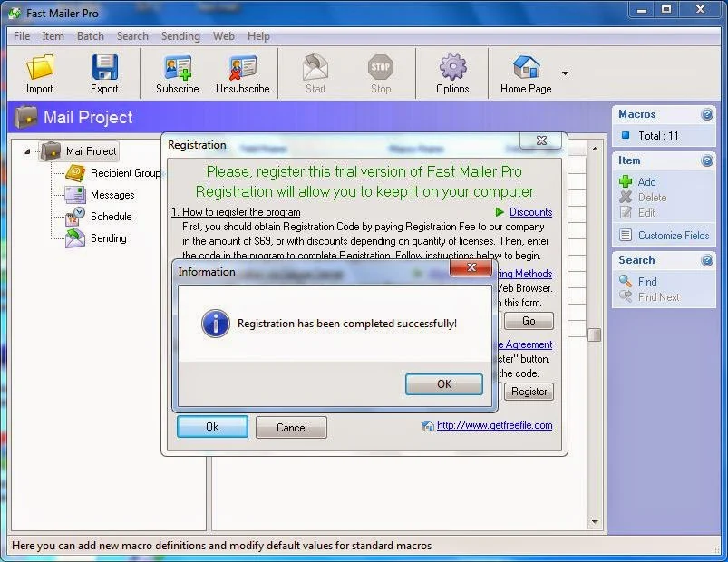Select the Sending envelope icon in tree

tap(75, 238)
